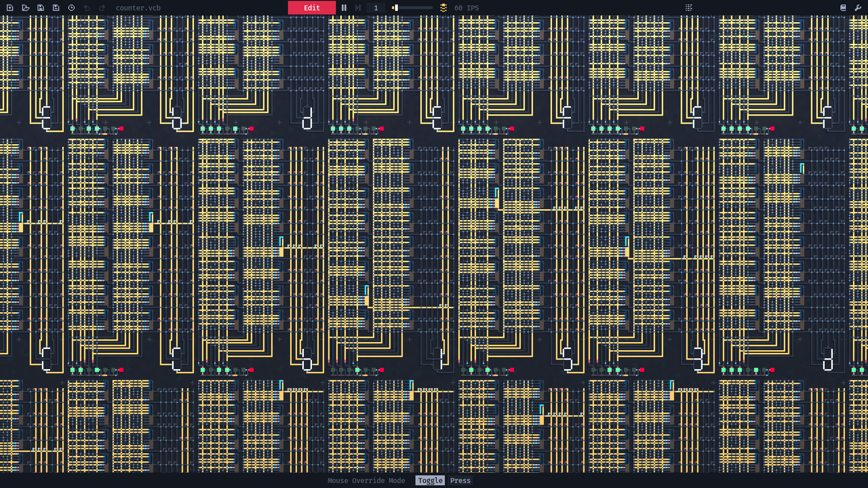This screenshot has height=488, width=868.
Task: Step the simulation forward one tick
Action: click(x=358, y=8)
